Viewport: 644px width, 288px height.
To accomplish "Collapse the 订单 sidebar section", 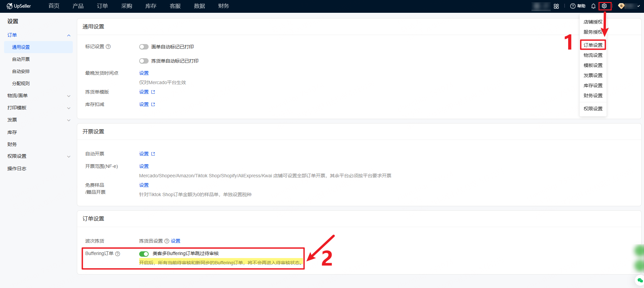I will (69, 35).
